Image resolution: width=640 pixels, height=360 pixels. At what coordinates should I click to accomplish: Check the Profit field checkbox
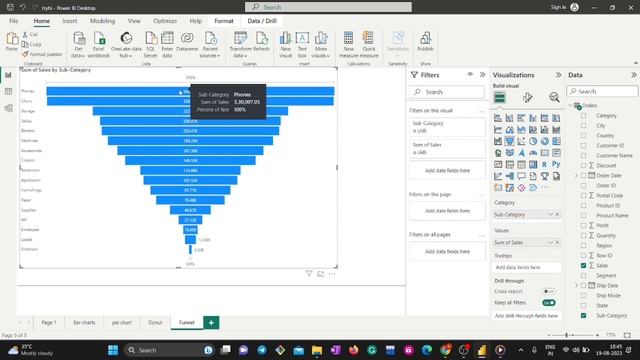[x=584, y=225]
